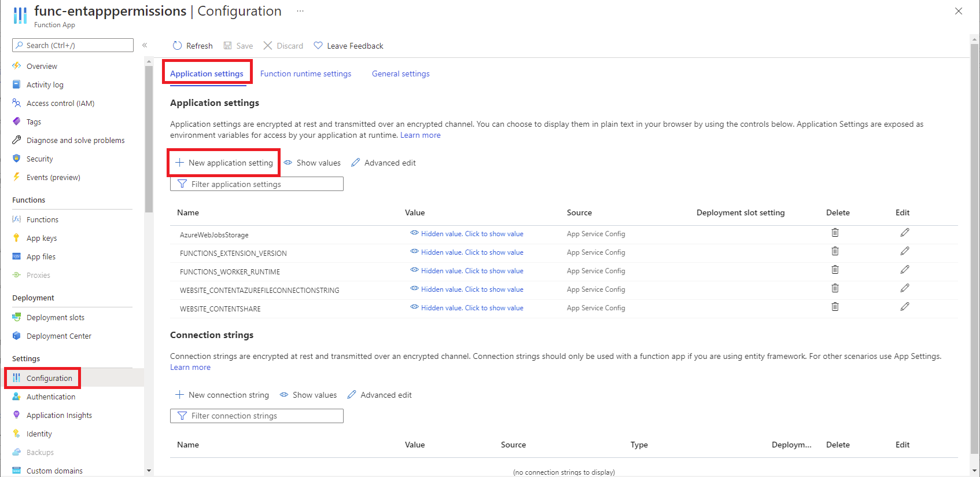Edit the AzureWebJobsStorage setting
The image size is (980, 477).
tap(905, 233)
